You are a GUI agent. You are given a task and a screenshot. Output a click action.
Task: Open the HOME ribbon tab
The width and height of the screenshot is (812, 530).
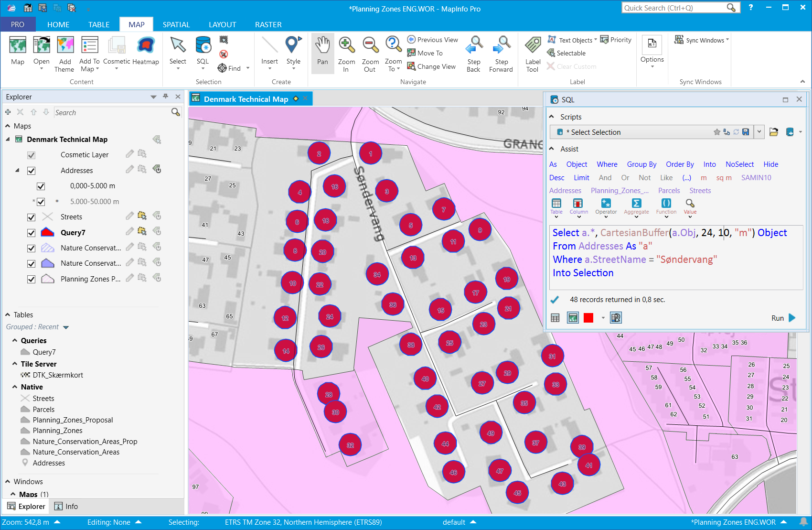pyautogui.click(x=58, y=24)
